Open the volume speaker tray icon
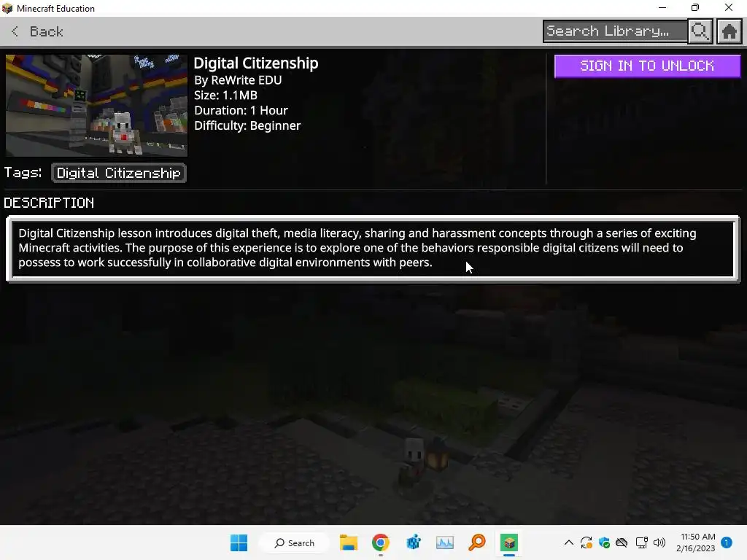This screenshot has width=747, height=560. (x=659, y=542)
